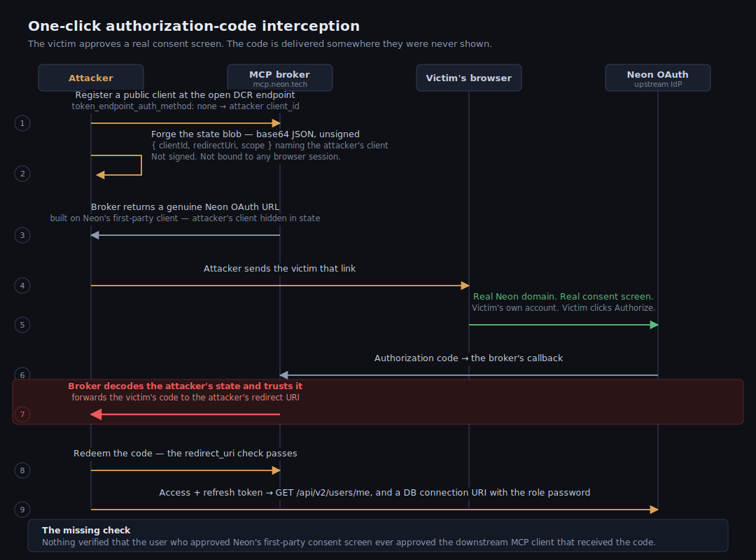Select the Victim's browser participant box
Viewport: 756px width, 560px height.
(468, 78)
